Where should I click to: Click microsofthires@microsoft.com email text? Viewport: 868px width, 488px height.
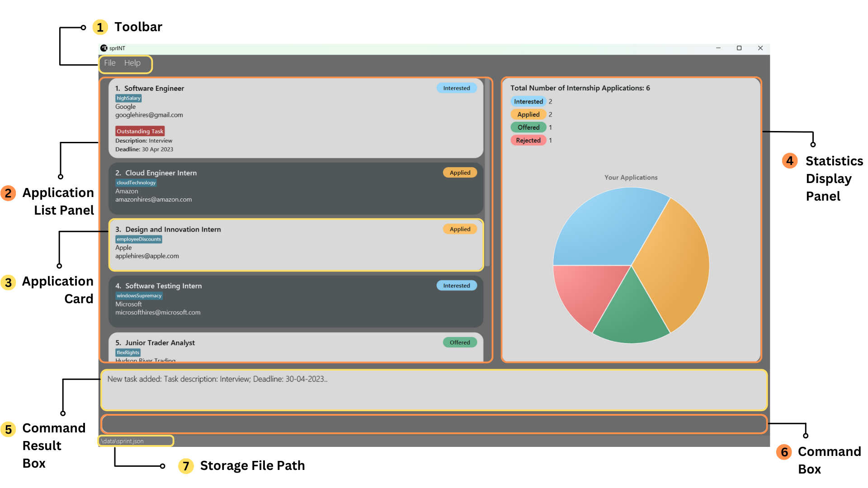coord(158,312)
